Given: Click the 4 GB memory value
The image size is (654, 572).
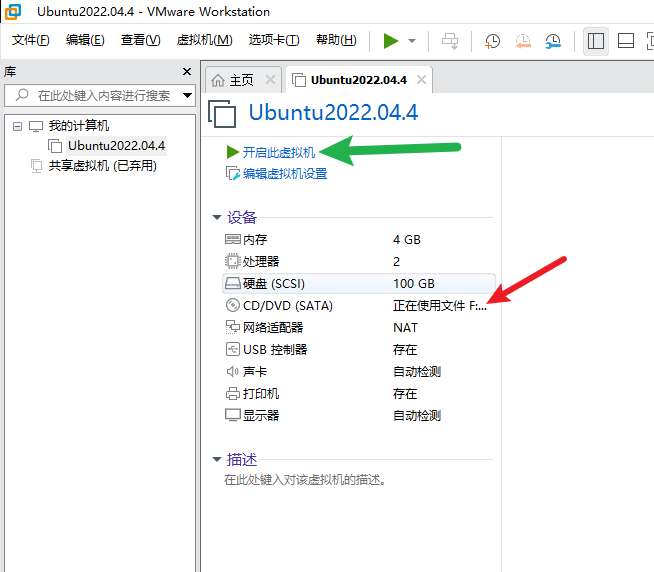Looking at the screenshot, I should coord(407,239).
